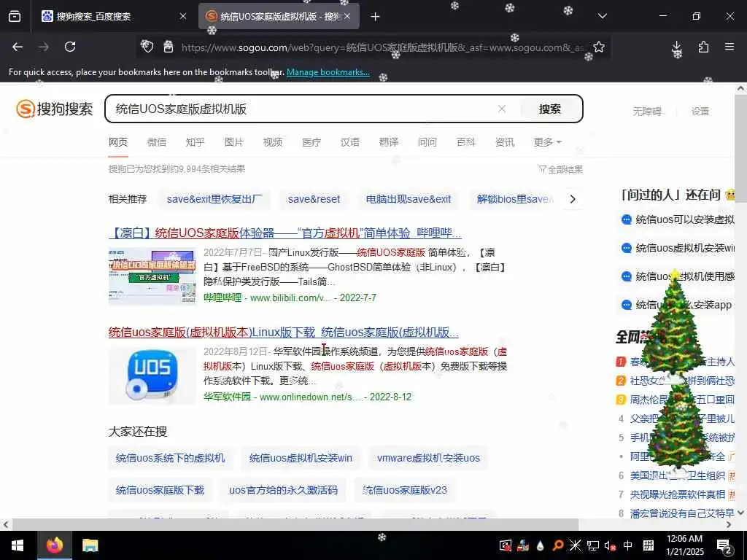
Task: Search 统信uos家庭版下载 suggestion
Action: tap(160, 490)
